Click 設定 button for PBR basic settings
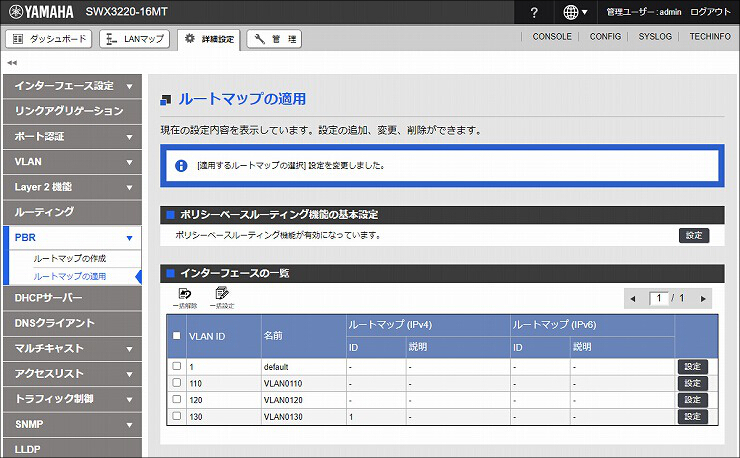The width and height of the screenshot is (740, 458). point(694,236)
